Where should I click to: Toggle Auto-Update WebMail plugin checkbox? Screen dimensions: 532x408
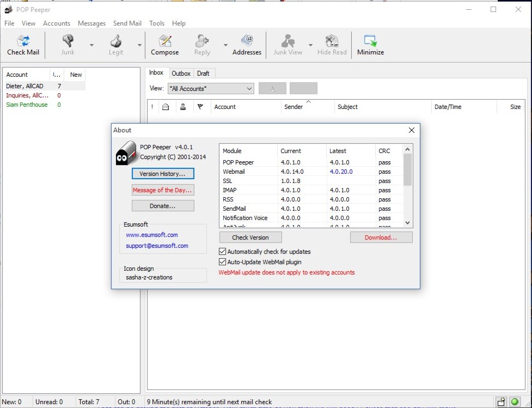click(222, 262)
